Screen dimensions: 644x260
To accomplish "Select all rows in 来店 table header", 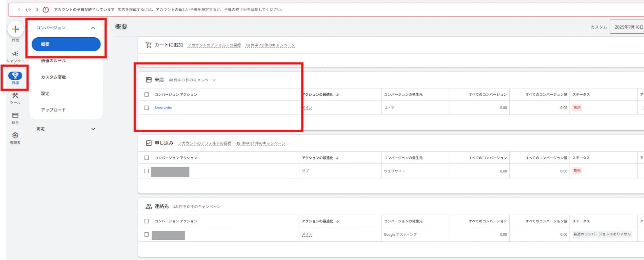I will [x=147, y=95].
